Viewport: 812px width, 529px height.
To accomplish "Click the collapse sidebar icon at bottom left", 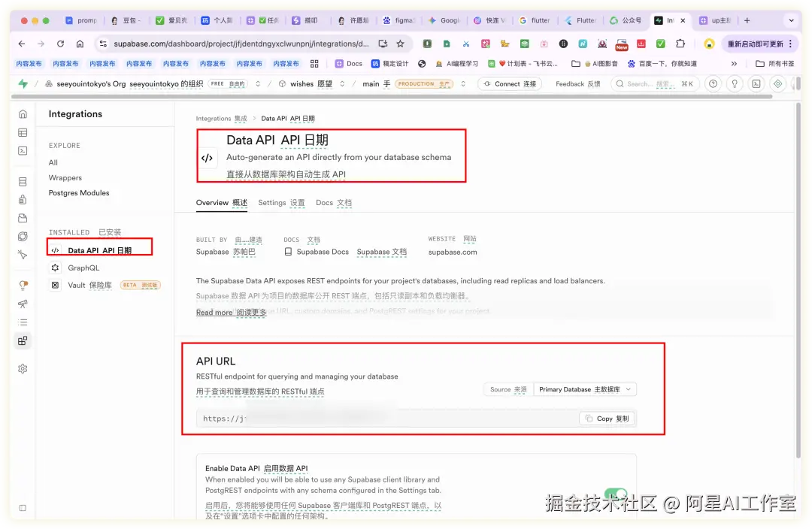I will [x=23, y=508].
